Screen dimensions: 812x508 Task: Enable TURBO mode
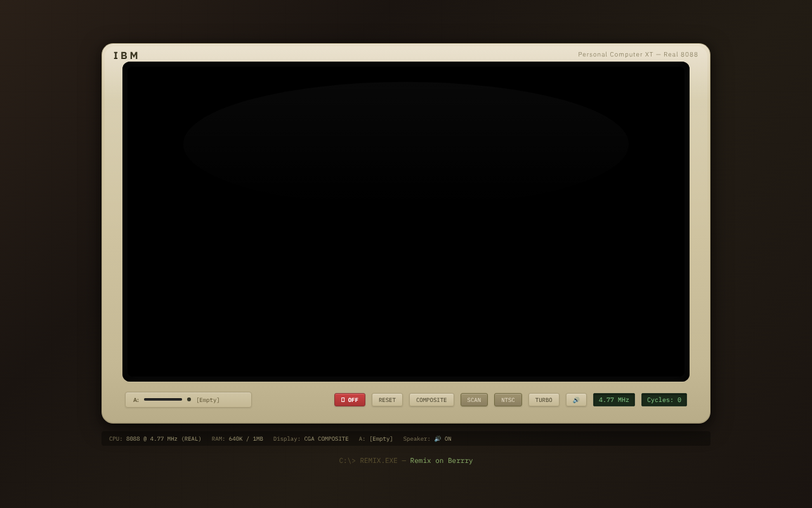[544, 399]
